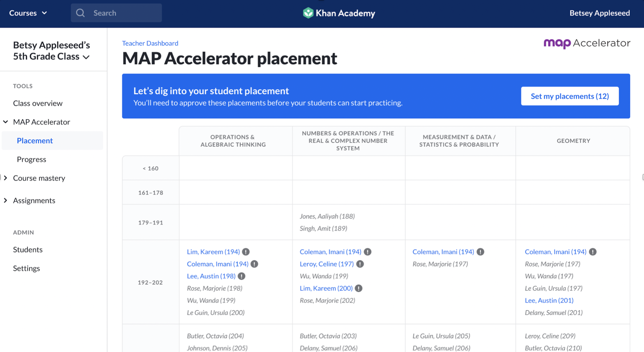This screenshot has height=352, width=644.
Task: Click Coleman, Imani's alert icon in Numbers column
Action: point(367,251)
